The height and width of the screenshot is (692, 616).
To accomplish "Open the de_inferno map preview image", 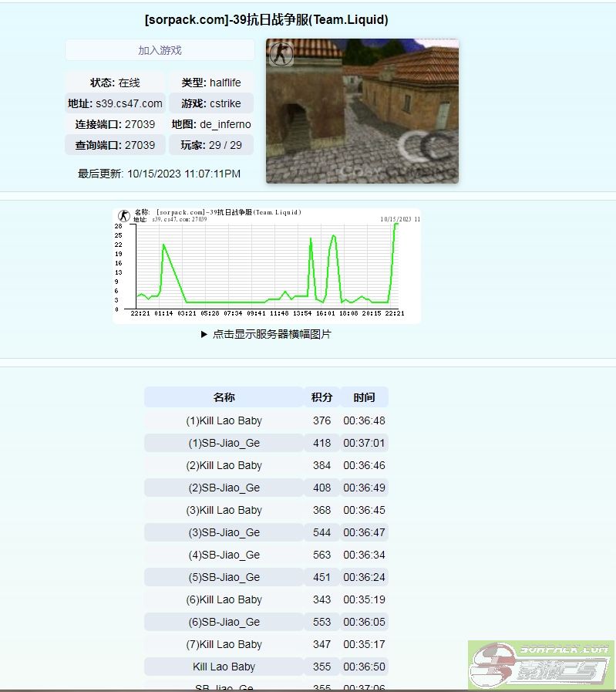I will click(x=362, y=112).
